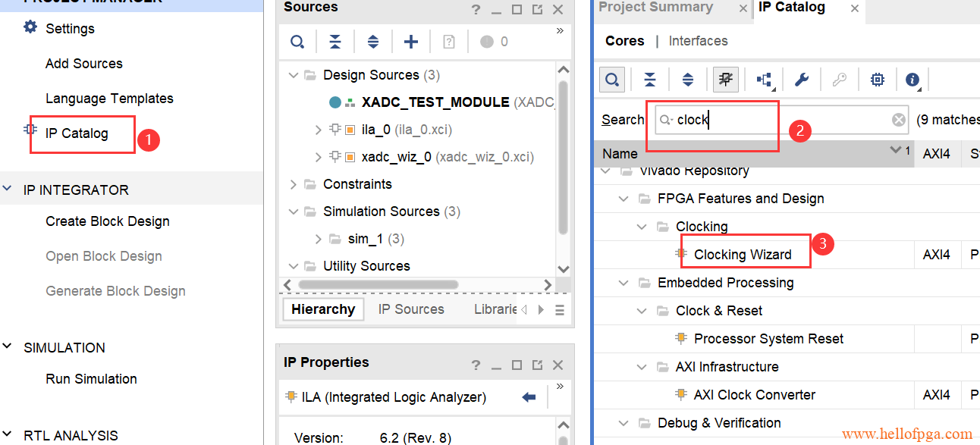Click the chip icon in IP Catalog toolbar
The width and height of the screenshot is (980, 445).
tap(877, 80)
